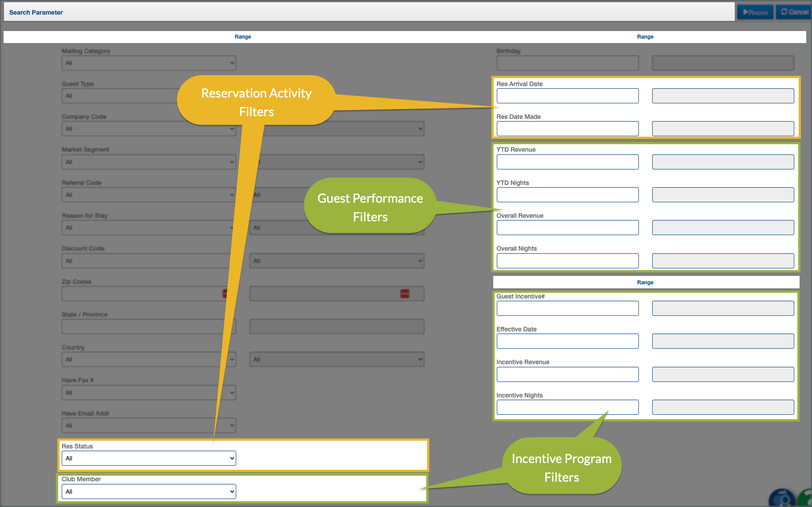Select the first Overall Revenue input

[567, 228]
